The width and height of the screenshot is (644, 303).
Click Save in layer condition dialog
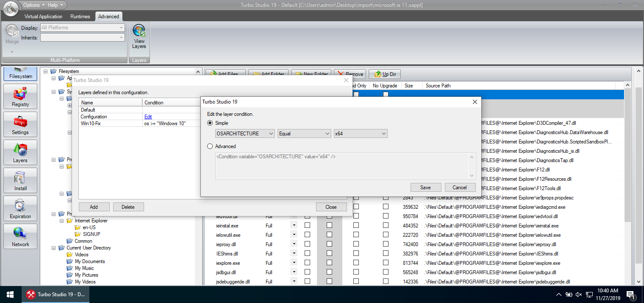pos(425,188)
